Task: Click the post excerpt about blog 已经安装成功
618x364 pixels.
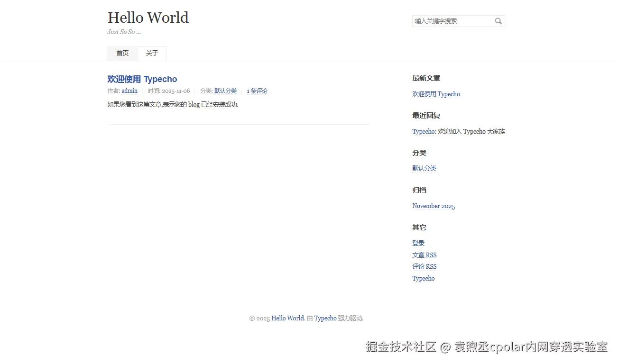Action: click(x=173, y=104)
